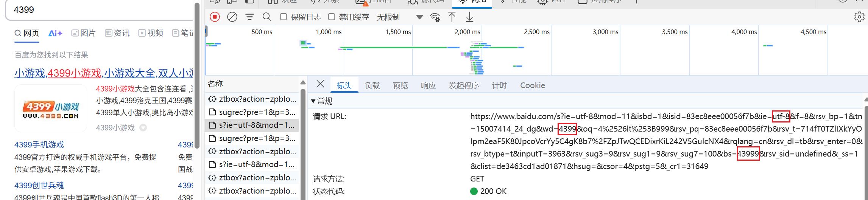This screenshot has width=868, height=200.
Task: Click the 名称 column header
Action: point(252,84)
